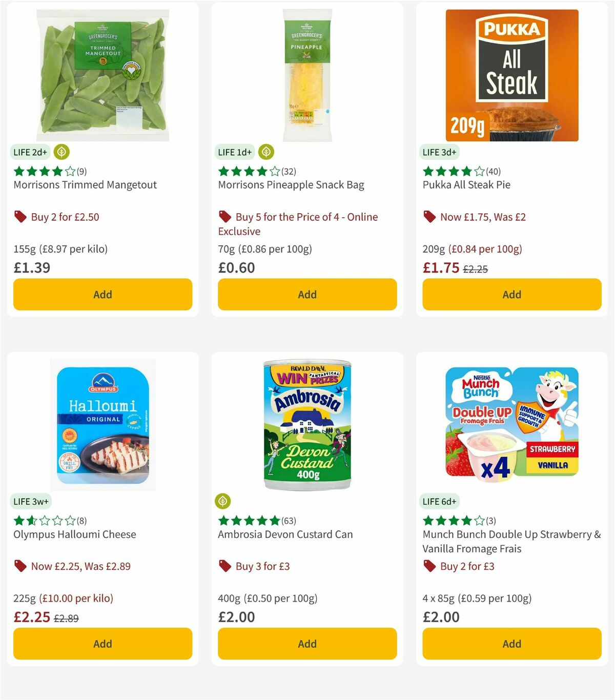Open the Pukka All Steak Pie product page
615x700 pixels.
[x=466, y=185]
